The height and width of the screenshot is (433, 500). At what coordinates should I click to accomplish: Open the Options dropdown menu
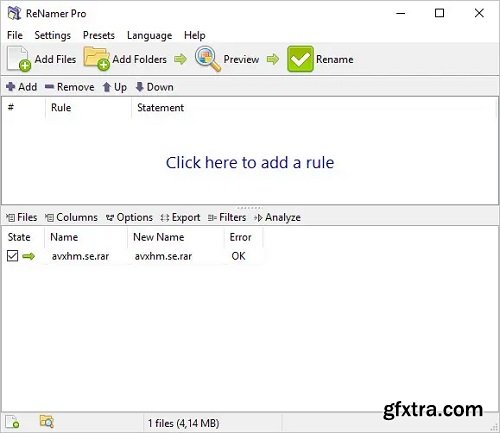pyautogui.click(x=129, y=217)
